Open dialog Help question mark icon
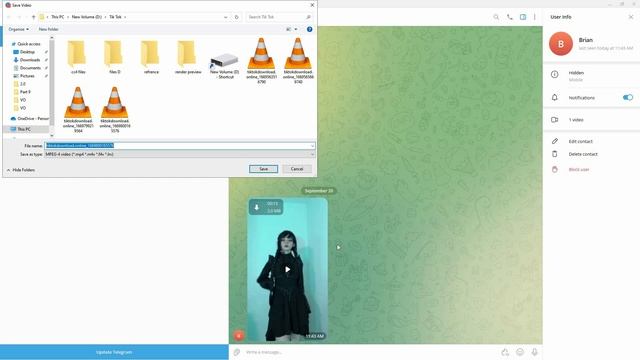Viewport: 640px width, 360px height. (309, 29)
